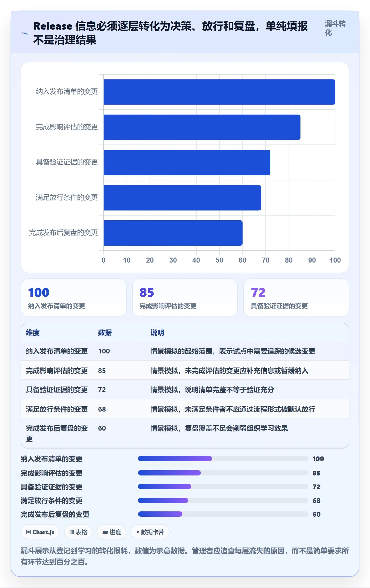Image resolution: width=370 pixels, height=588 pixels.
Task: Click the x-axis tick label 100
Action: [x=335, y=260]
